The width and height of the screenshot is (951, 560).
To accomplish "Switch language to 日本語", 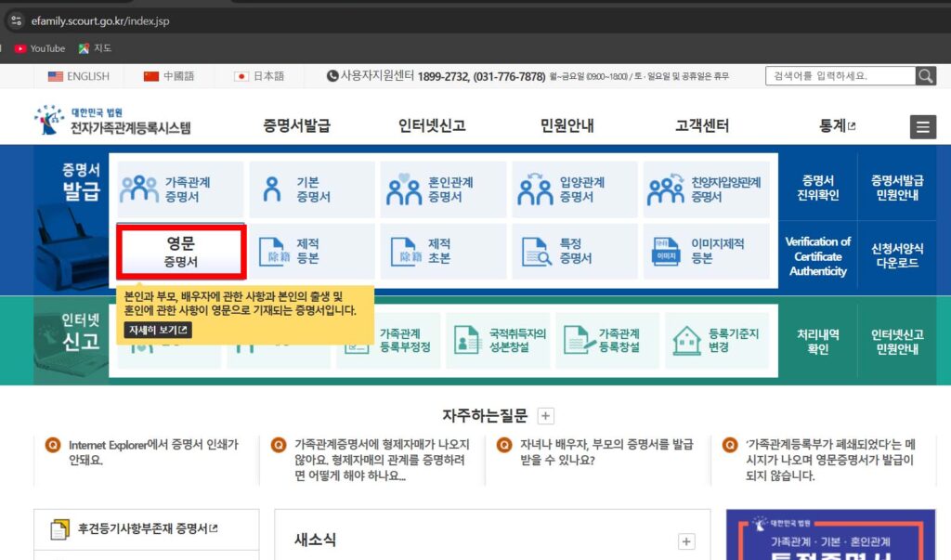I will (259, 76).
